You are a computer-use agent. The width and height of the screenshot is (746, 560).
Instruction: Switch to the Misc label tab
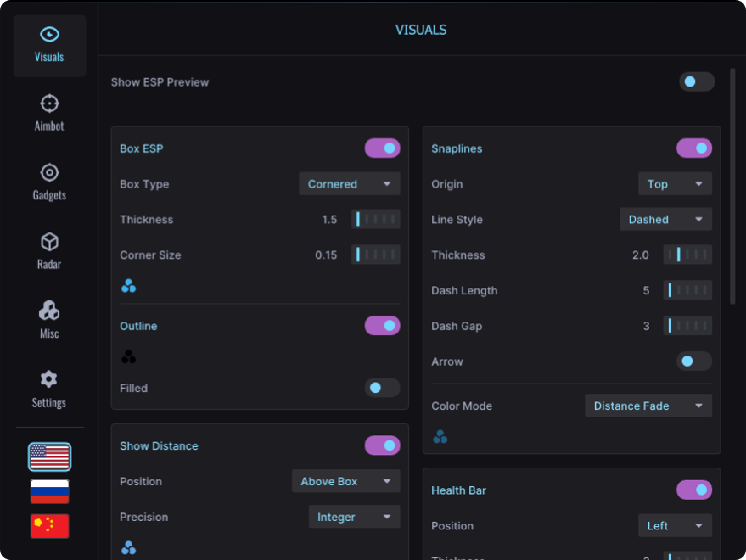click(x=49, y=333)
